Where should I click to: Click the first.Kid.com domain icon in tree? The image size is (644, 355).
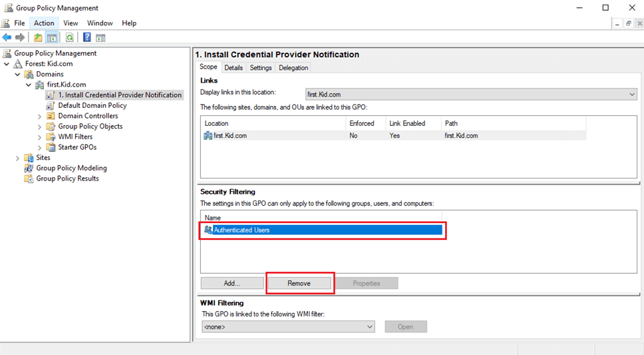coord(39,85)
